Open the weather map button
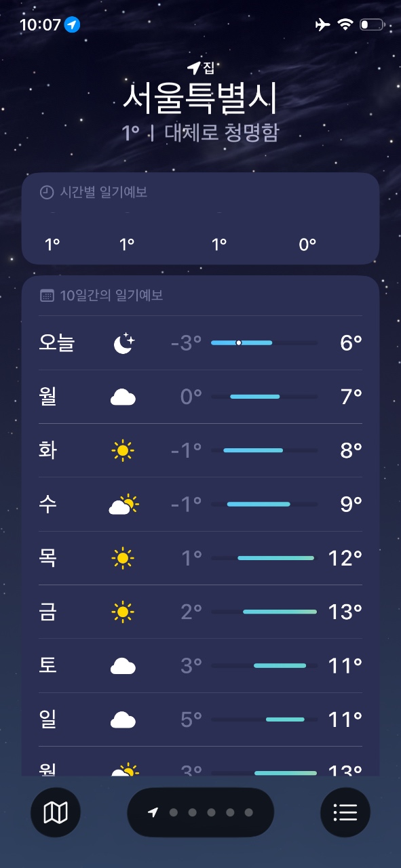The width and height of the screenshot is (401, 868). point(56,812)
